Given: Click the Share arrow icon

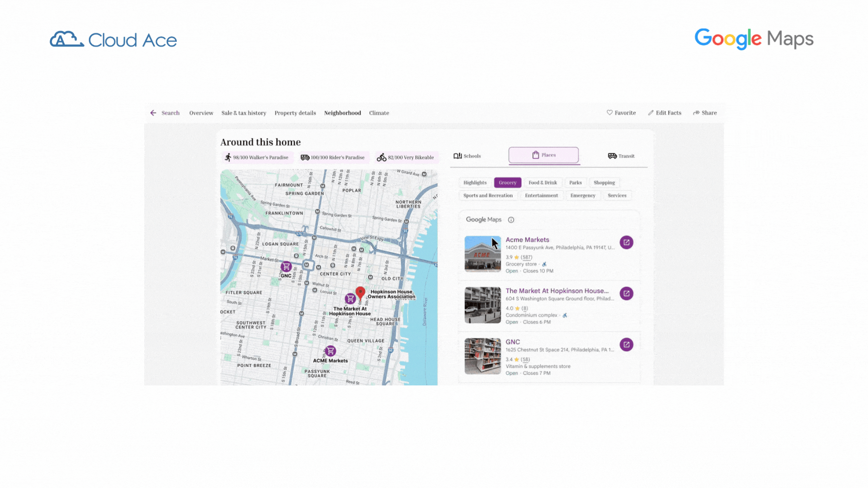Looking at the screenshot, I should coord(696,113).
